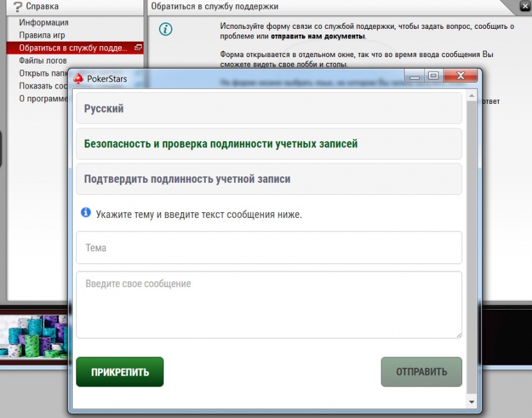Click the green ПРИКРЕПИТЬ attach button
Image resolution: width=532 pixels, height=418 pixels.
click(x=120, y=372)
